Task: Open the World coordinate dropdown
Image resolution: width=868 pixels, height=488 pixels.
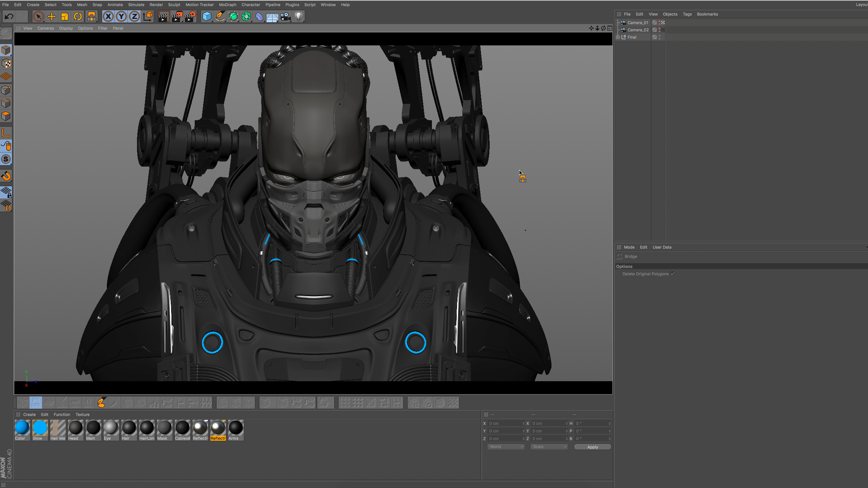Action: click(506, 447)
